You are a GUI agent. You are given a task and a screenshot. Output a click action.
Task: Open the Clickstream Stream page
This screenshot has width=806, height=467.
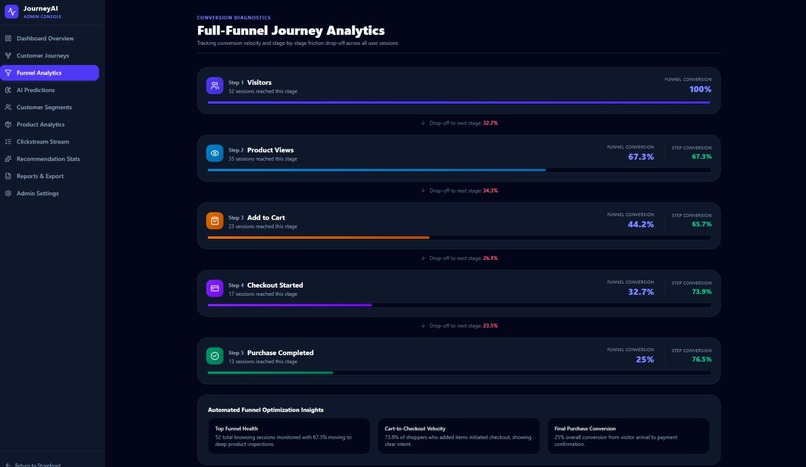coord(49,141)
